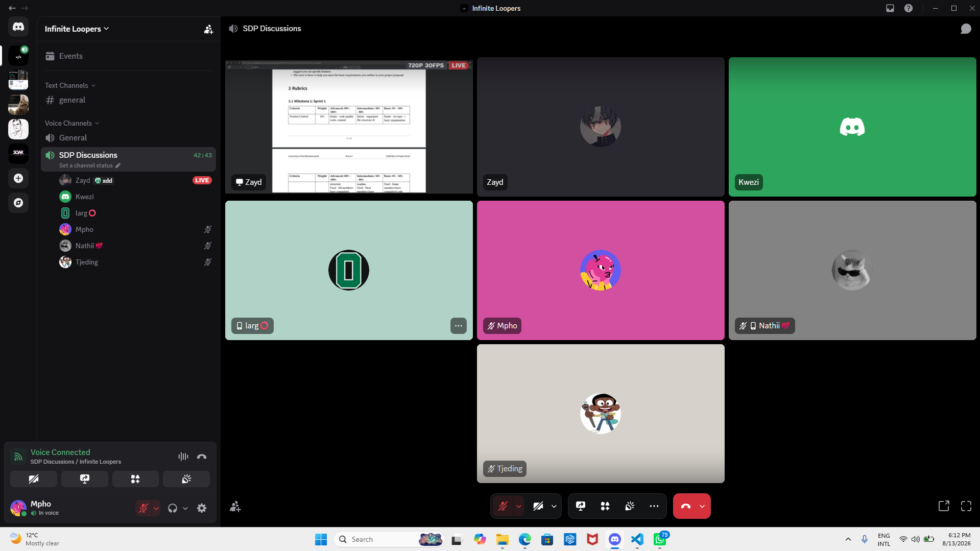Click the Windows taskbar Search box
This screenshot has width=980, height=551.
coord(390,539)
